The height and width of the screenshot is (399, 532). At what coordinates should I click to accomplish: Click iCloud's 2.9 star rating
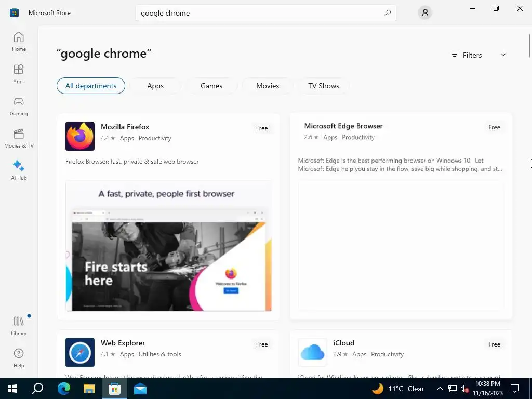tap(340, 354)
